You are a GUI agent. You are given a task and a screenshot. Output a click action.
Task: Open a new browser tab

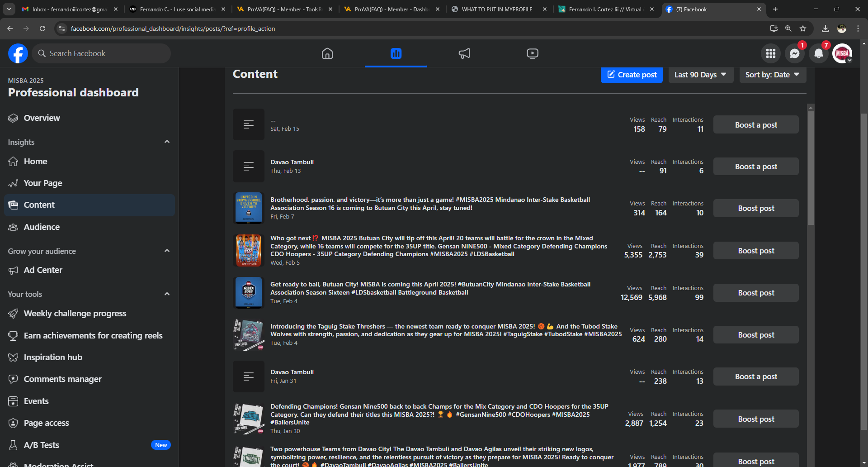[775, 9]
